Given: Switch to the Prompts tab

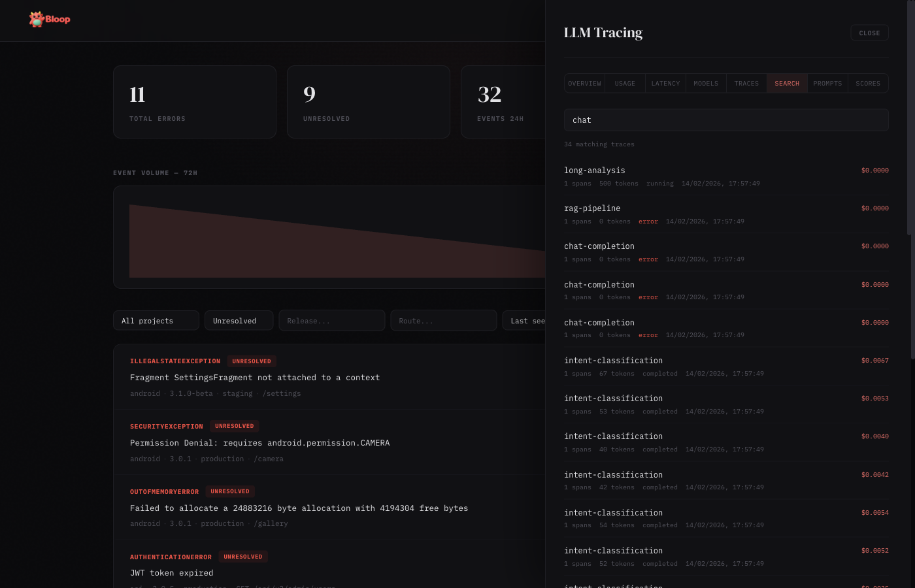Looking at the screenshot, I should click(827, 84).
